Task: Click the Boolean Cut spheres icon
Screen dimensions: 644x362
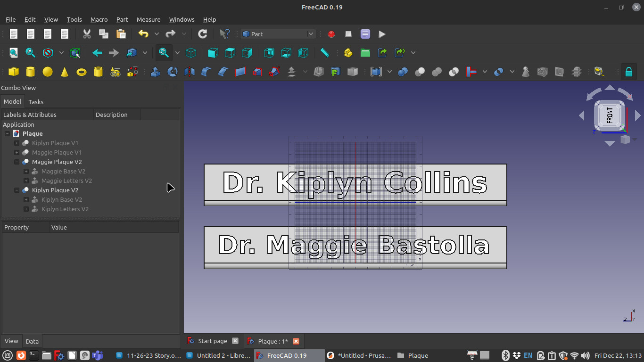Action: pyautogui.click(x=420, y=72)
